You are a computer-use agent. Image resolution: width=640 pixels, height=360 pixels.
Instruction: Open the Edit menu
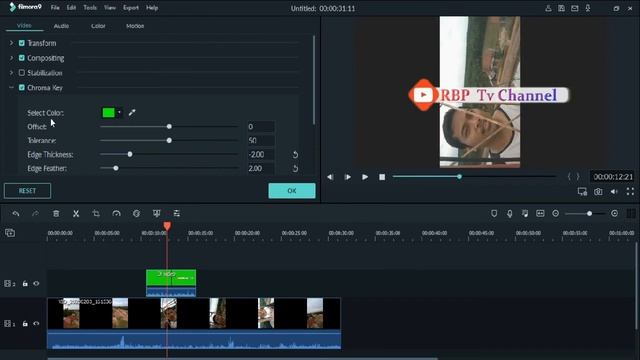coord(71,8)
